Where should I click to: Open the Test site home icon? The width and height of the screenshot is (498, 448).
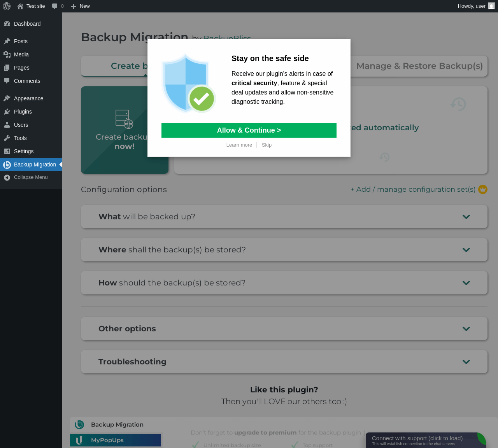(20, 6)
